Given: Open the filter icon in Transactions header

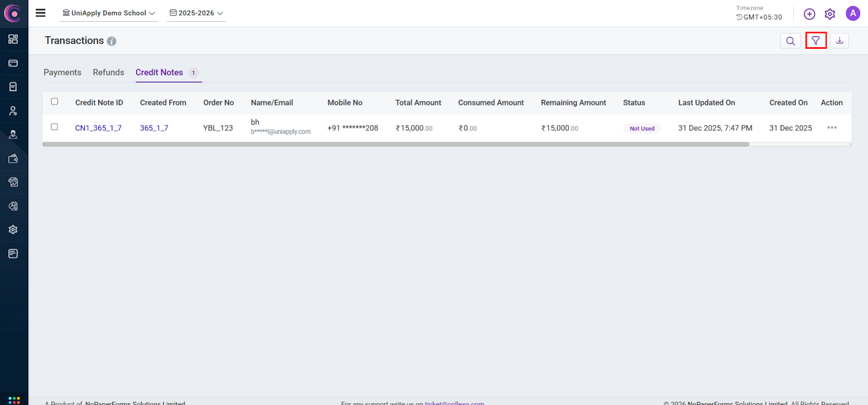Looking at the screenshot, I should (x=815, y=41).
